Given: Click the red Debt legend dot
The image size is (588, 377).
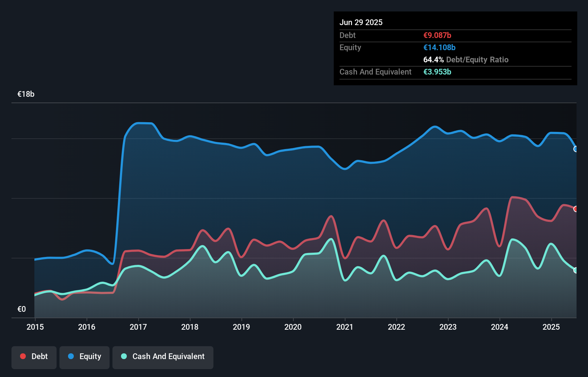Looking at the screenshot, I should coord(23,356).
